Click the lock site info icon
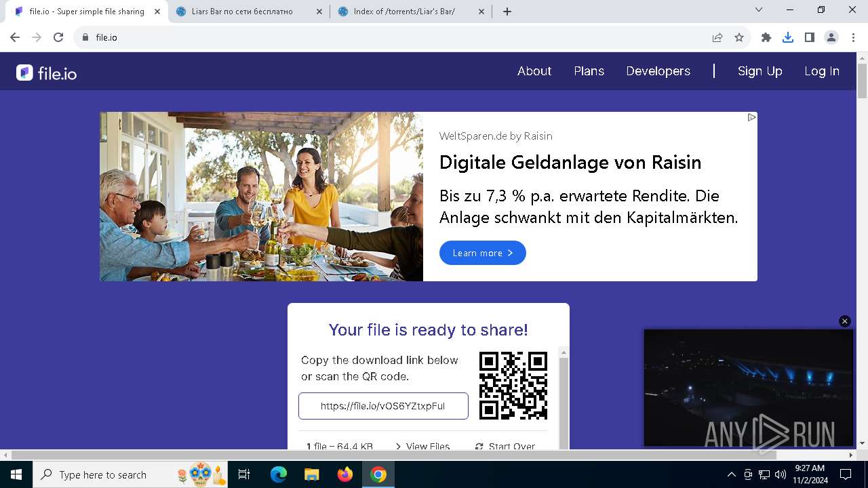Screen dimensions: 868x488 [x=85, y=37]
